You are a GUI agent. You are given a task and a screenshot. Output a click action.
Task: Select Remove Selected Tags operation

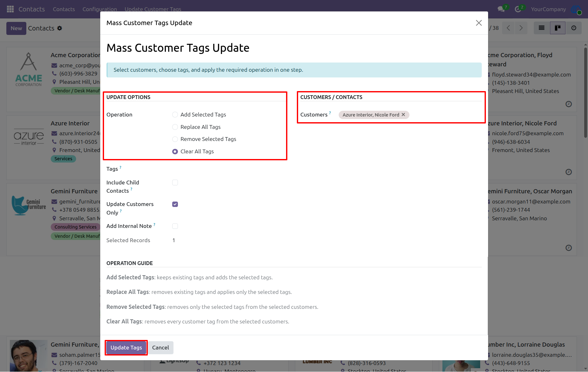click(175, 139)
